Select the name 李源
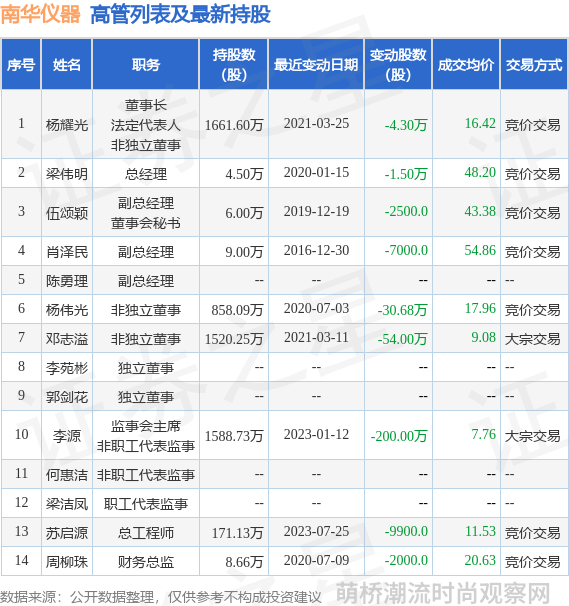The height and width of the screenshot is (606, 569). [x=67, y=436]
